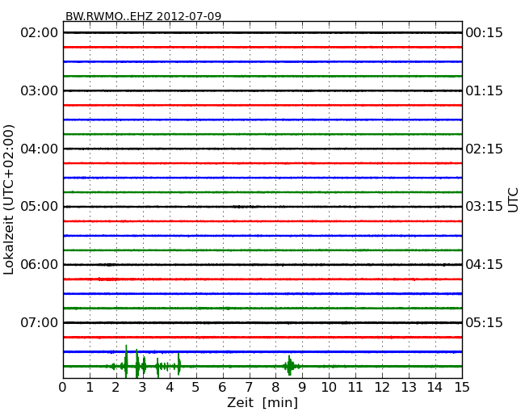This screenshot has height=420, width=525.
Task: Pick the '11' minute tick label
Action: coord(355,387)
